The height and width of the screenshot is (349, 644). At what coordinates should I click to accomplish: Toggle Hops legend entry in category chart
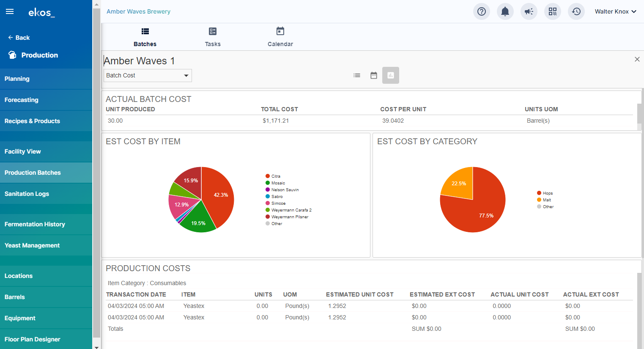[545, 193]
